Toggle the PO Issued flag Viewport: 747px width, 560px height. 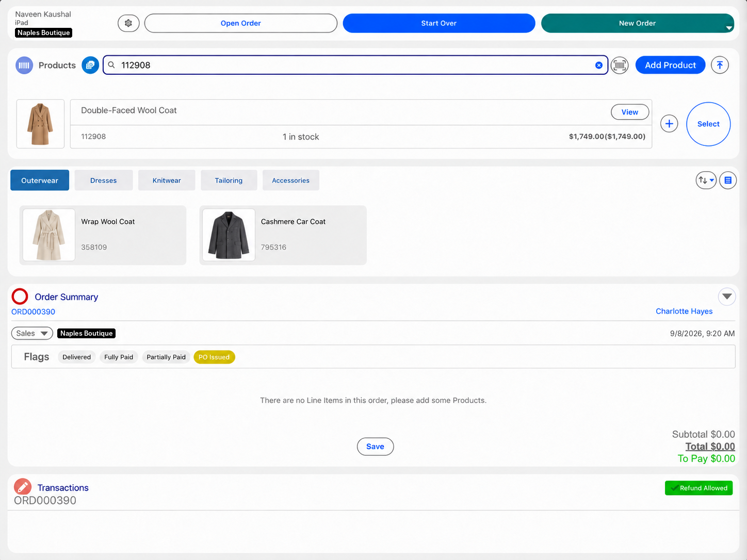214,357
